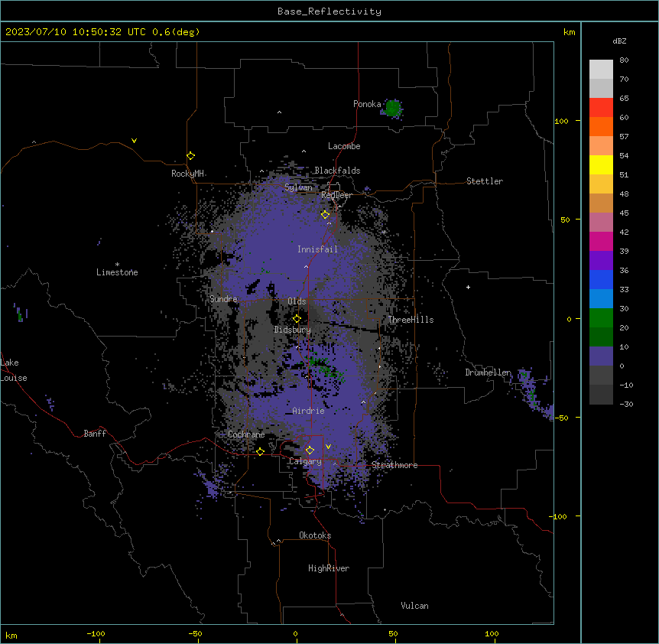Click the Sundre city label

point(223,299)
